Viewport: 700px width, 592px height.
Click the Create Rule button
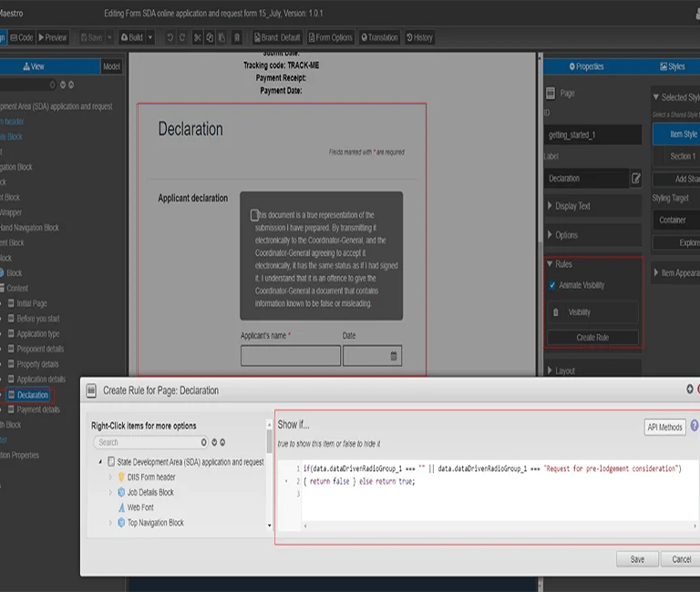pyautogui.click(x=592, y=337)
